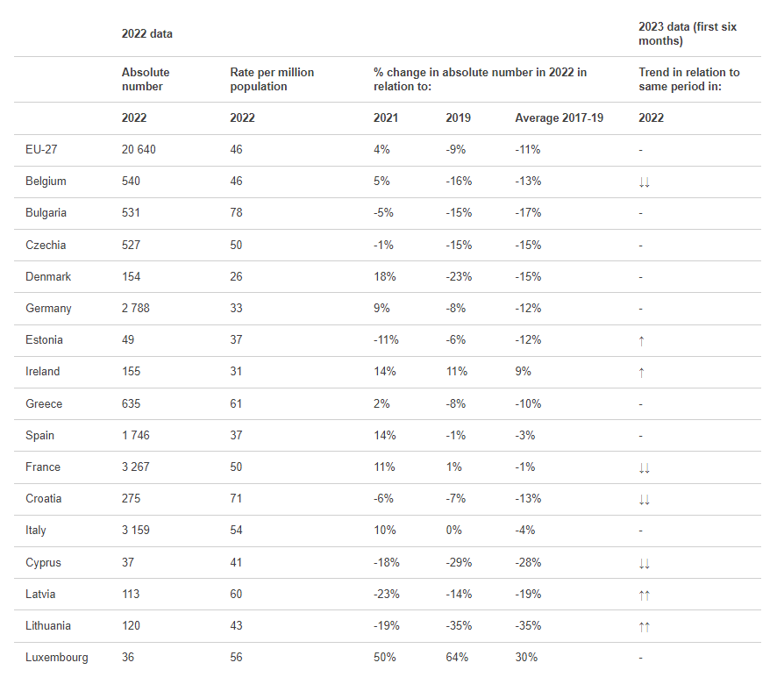Screen dimensions: 784x677
Task: Click the "2023 data (first six months)" header
Action: tap(688, 34)
